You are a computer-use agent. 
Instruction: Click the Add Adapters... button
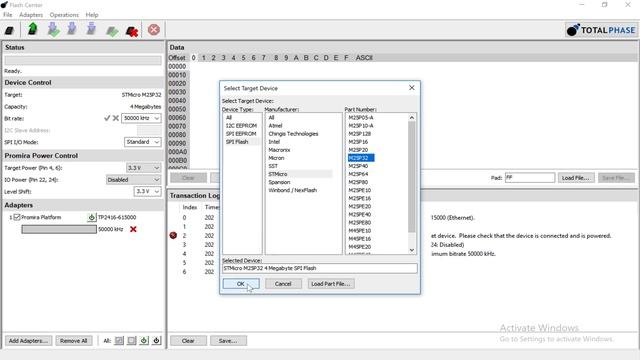click(28, 340)
